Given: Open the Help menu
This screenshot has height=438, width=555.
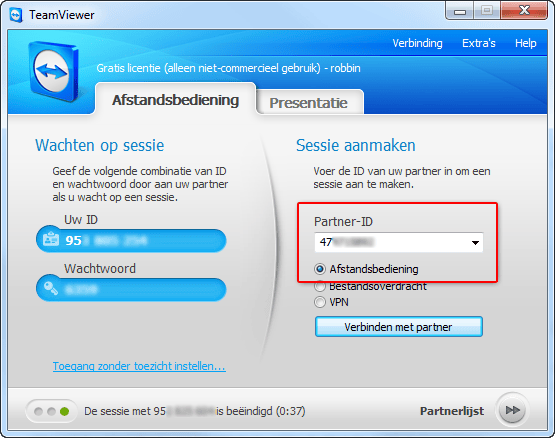Looking at the screenshot, I should pos(526,43).
